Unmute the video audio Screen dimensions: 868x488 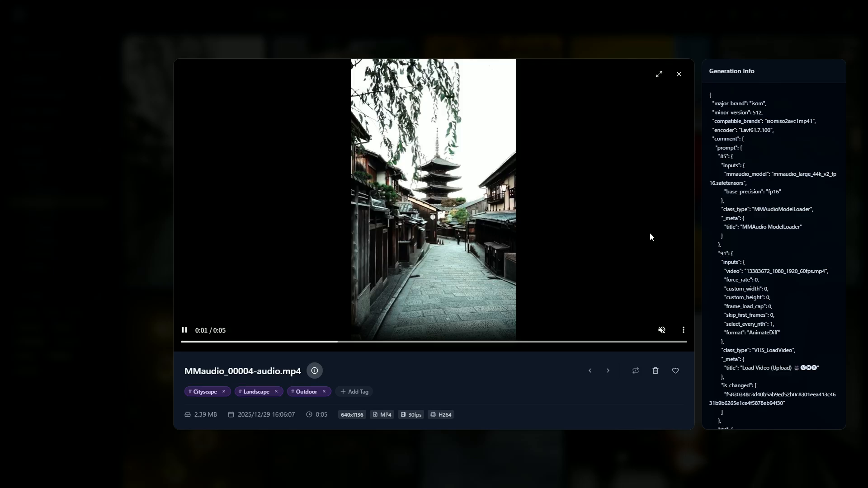point(661,330)
